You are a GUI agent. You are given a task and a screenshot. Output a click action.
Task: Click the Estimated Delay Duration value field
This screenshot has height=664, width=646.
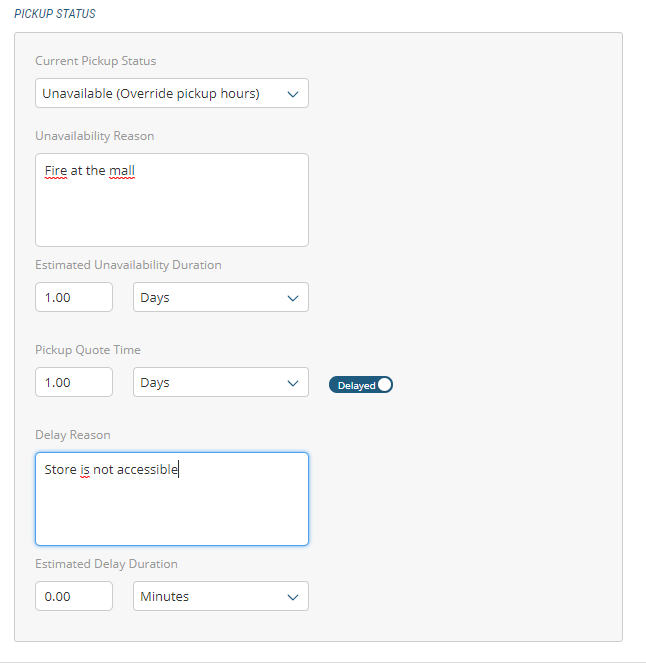74,596
